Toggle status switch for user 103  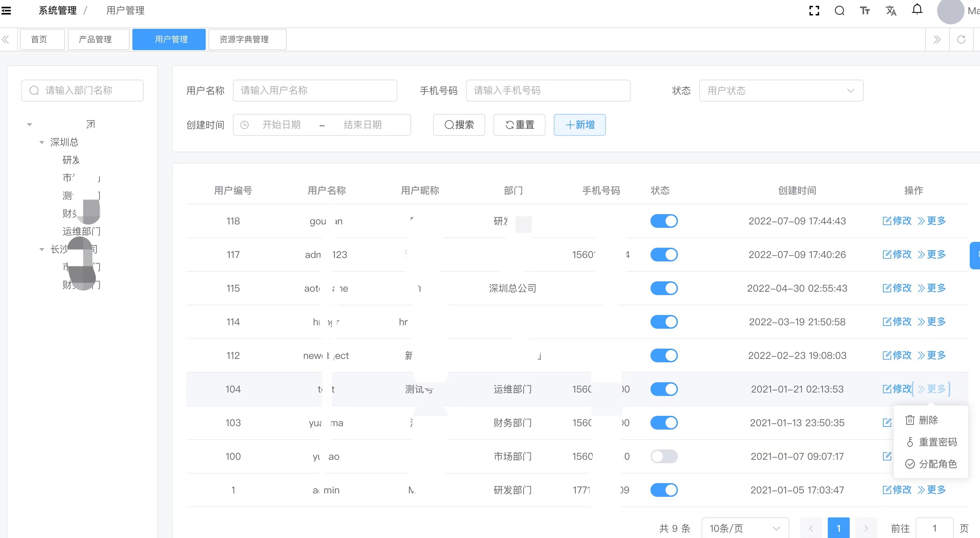point(664,423)
